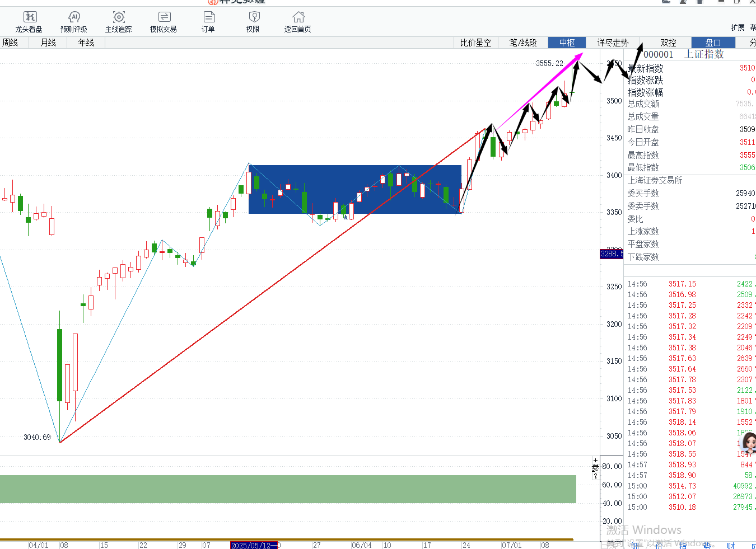Switch to 周线 weekly chart tab

10,43
